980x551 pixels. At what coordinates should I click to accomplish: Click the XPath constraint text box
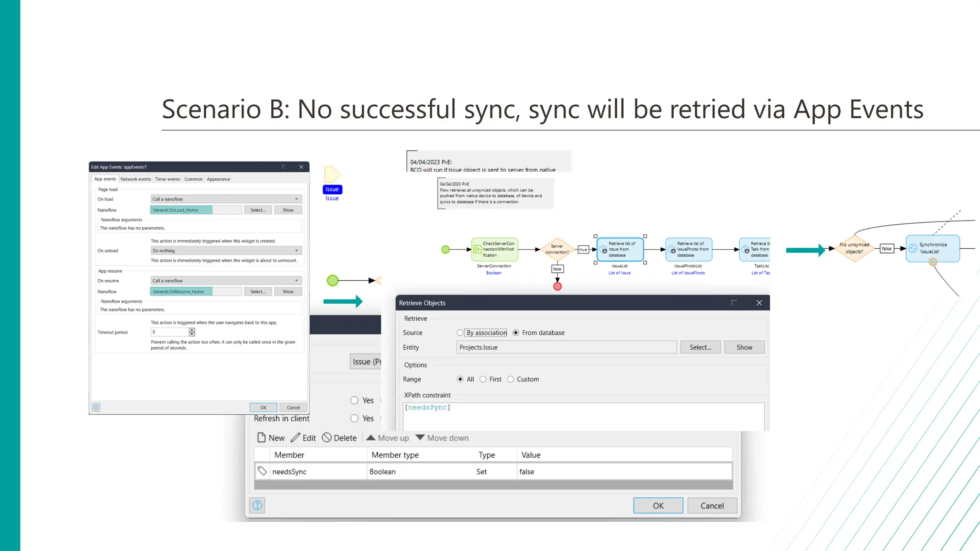pyautogui.click(x=584, y=417)
